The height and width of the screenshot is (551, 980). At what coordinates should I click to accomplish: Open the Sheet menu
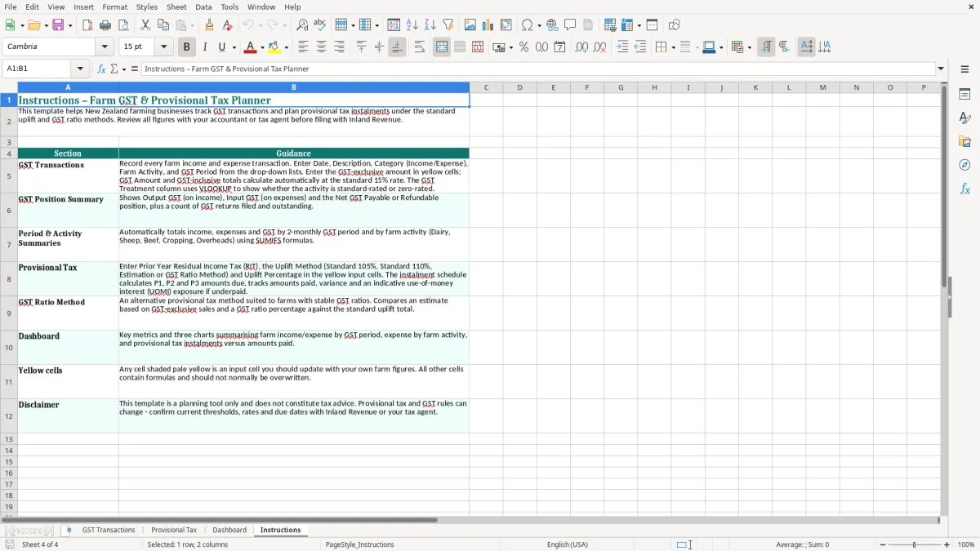pyautogui.click(x=176, y=7)
